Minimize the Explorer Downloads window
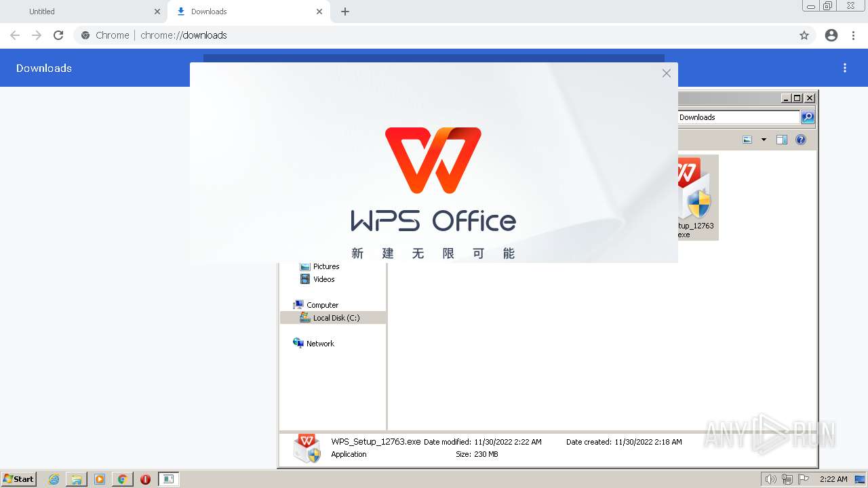The image size is (868, 488). [786, 98]
